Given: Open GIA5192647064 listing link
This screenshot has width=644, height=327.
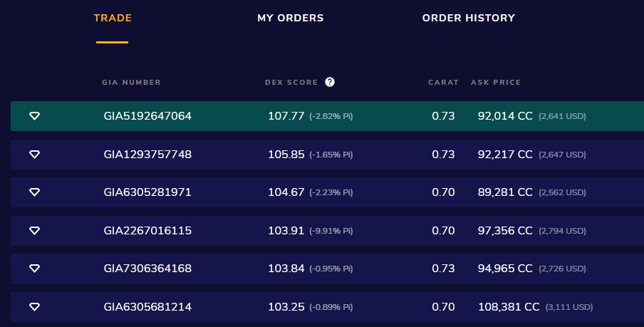Looking at the screenshot, I should click(x=147, y=116).
